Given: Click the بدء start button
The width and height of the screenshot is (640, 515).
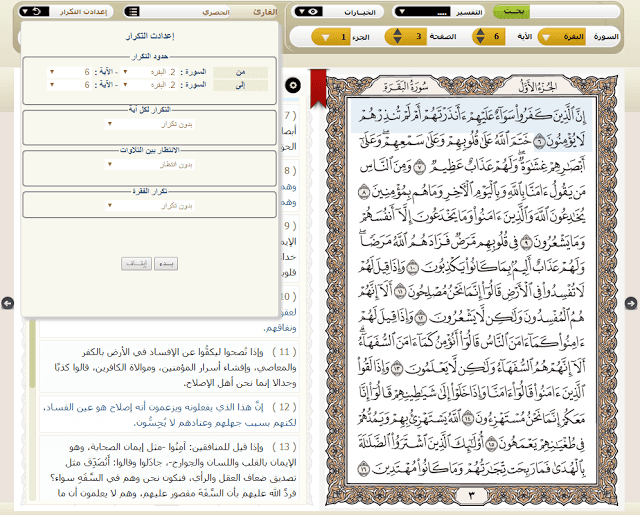Looking at the screenshot, I should pos(166,264).
